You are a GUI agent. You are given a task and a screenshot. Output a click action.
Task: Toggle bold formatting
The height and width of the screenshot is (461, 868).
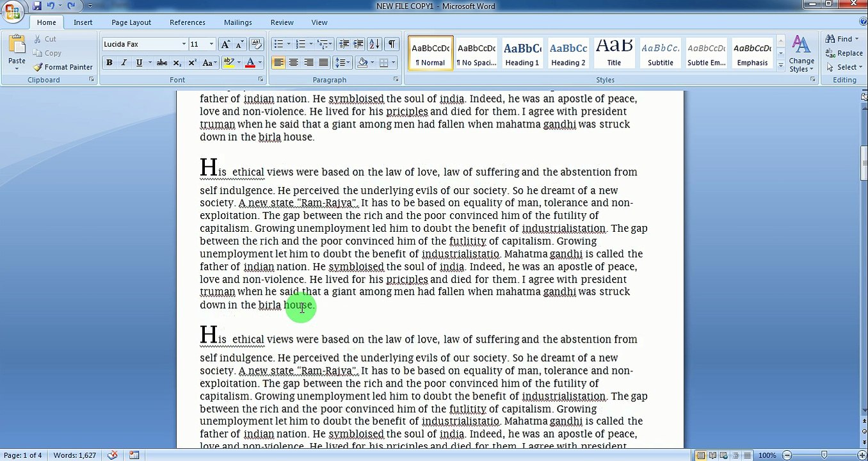point(109,63)
